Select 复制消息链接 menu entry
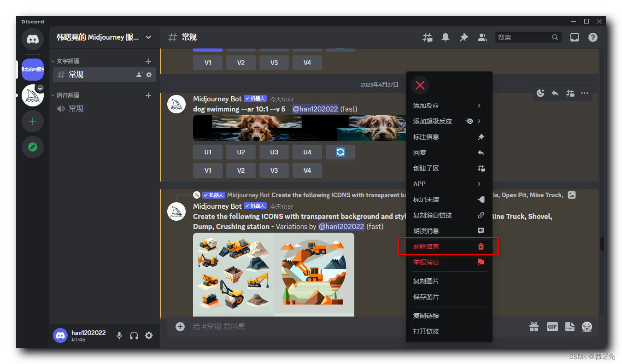The width and height of the screenshot is (622, 364). pos(449,215)
